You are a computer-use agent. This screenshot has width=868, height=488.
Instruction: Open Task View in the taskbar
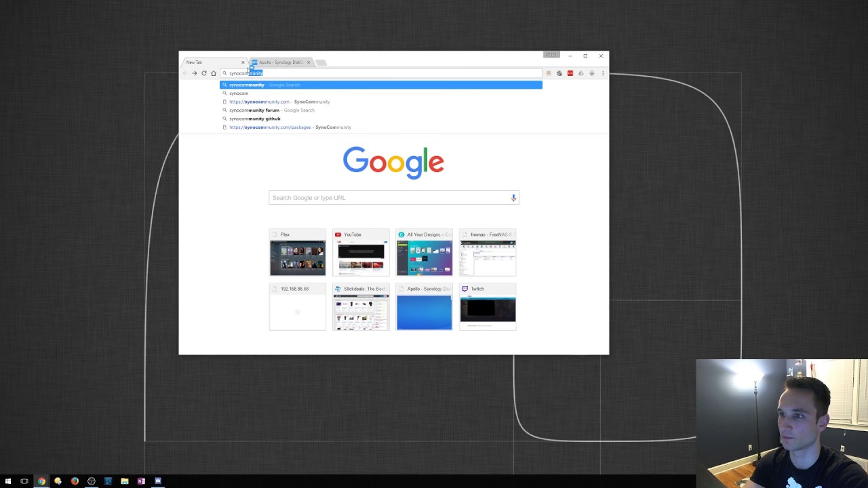coord(24,481)
